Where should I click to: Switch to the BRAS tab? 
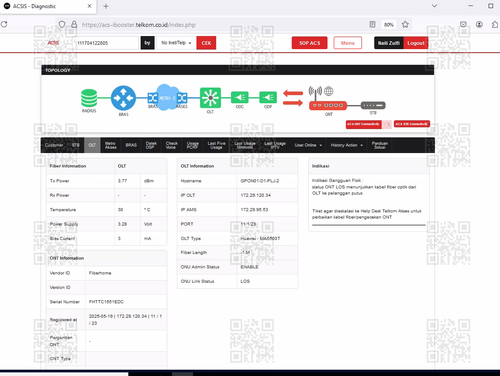[131, 145]
